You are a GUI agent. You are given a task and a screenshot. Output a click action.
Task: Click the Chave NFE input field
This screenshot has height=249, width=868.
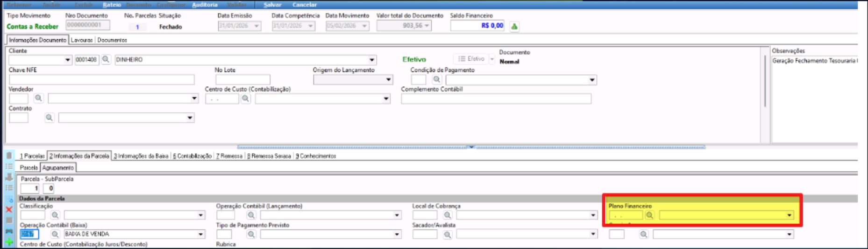tap(101, 80)
